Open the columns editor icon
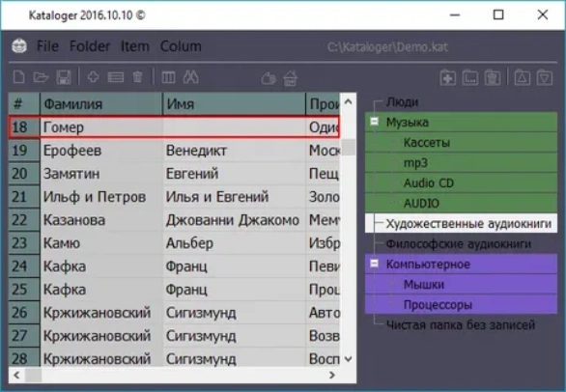This screenshot has height=392, width=566. (x=168, y=77)
